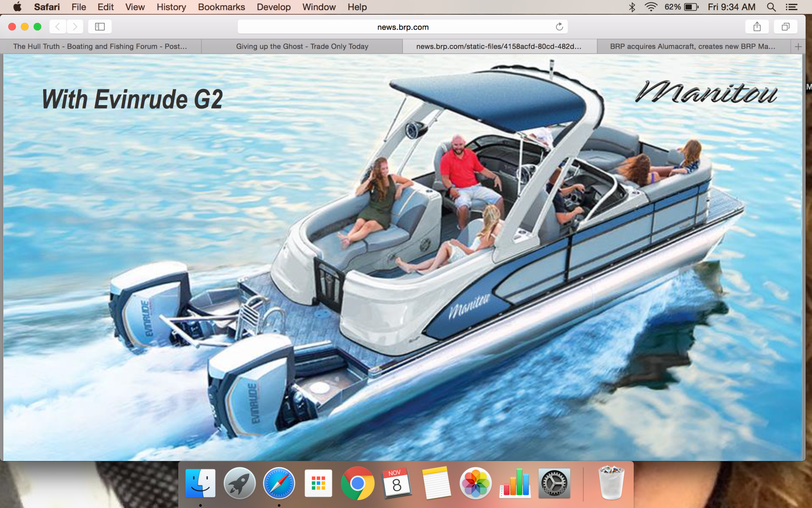Click the menu bar clock Fri 9:34 AM

731,7
